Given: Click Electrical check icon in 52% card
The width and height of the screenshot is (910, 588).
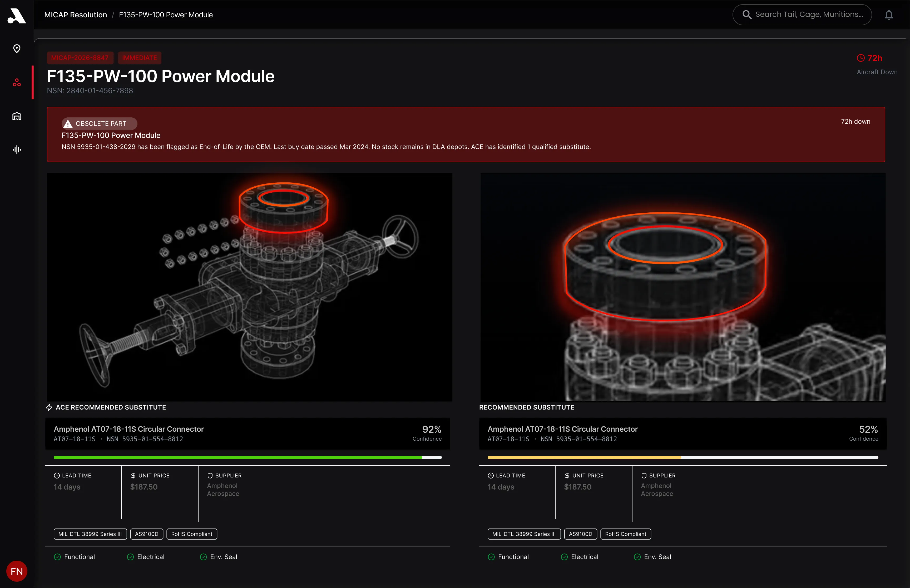Looking at the screenshot, I should pos(564,557).
